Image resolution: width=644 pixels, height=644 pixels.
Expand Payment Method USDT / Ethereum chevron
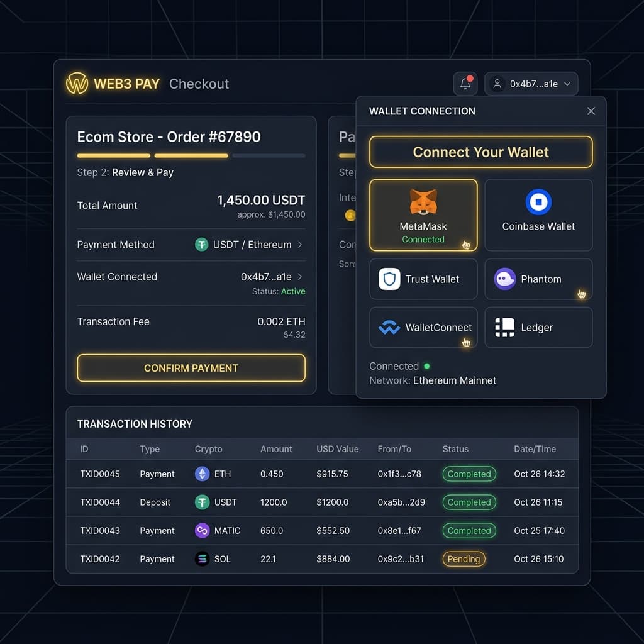click(x=300, y=245)
